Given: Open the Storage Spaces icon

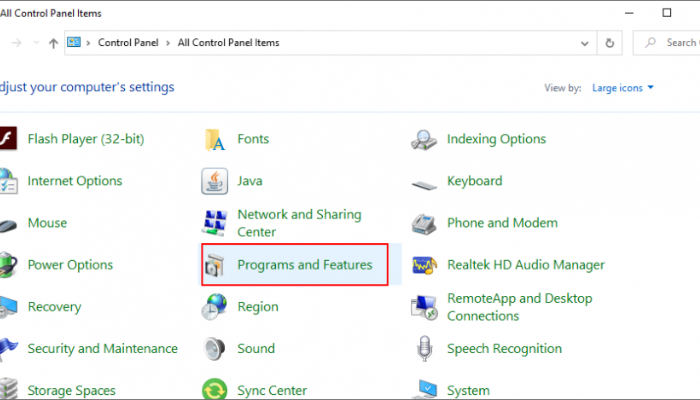Looking at the screenshot, I should pos(8,388).
